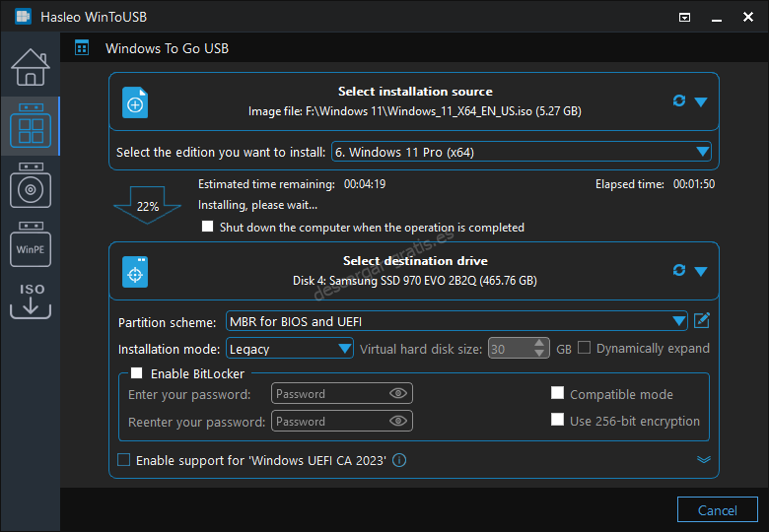Image resolution: width=769 pixels, height=532 pixels.
Task: Click the image file path text
Action: pyautogui.click(x=415, y=111)
